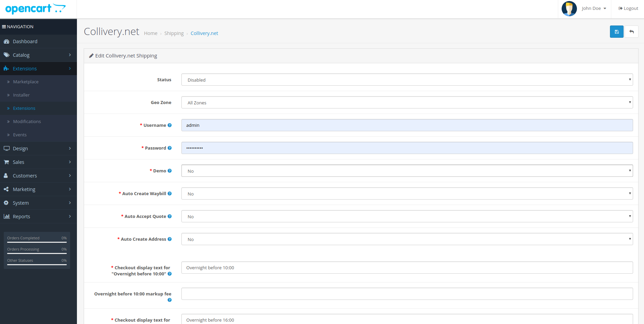
Task: Click the help icon next to Demo
Action: coord(170,171)
